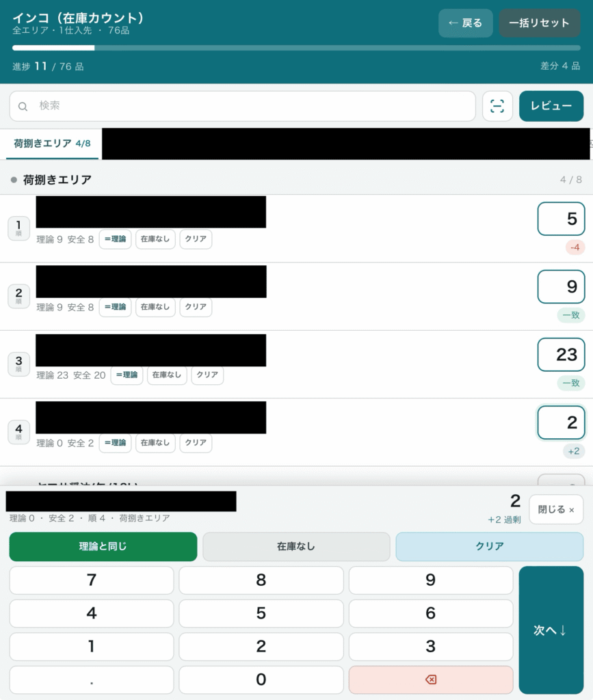Open the レビュー review screen
593x700 pixels.
(x=551, y=106)
